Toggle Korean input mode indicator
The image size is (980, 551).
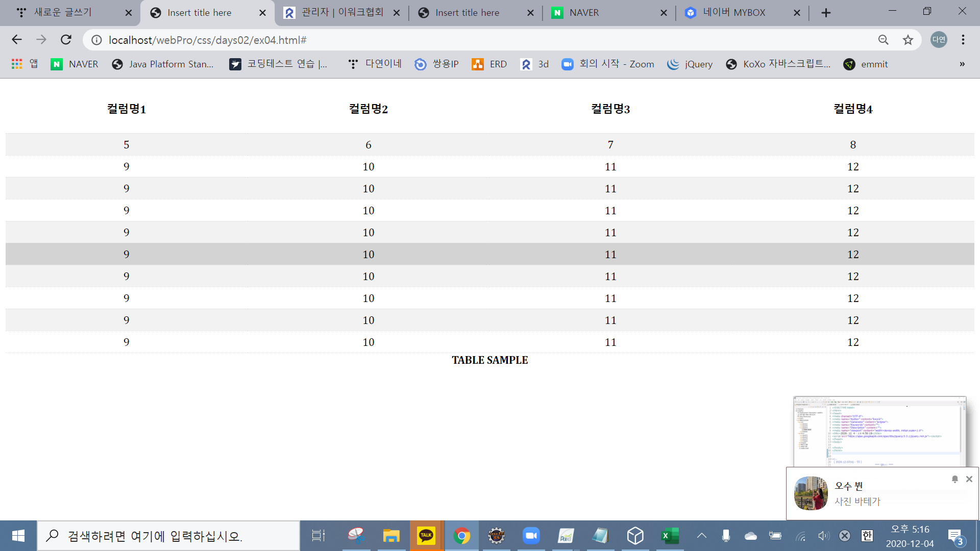pyautogui.click(x=867, y=536)
